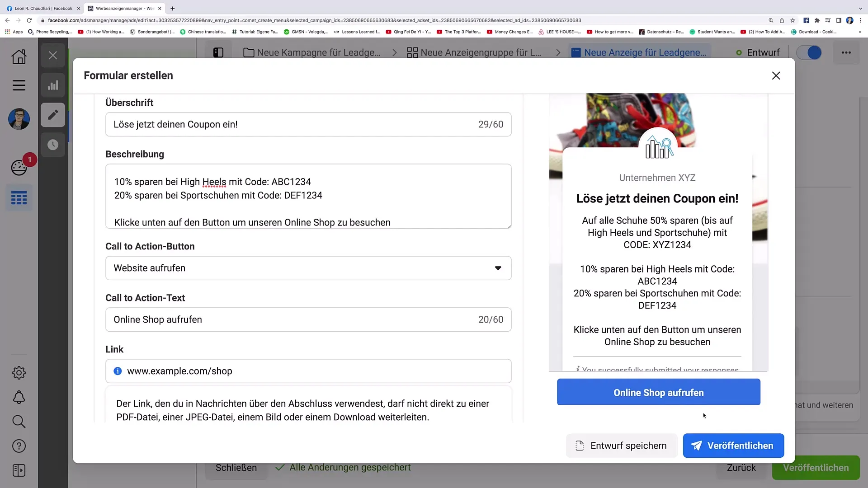Click the grid/table view icon in sidebar
This screenshot has width=868, height=488.
pos(19,198)
